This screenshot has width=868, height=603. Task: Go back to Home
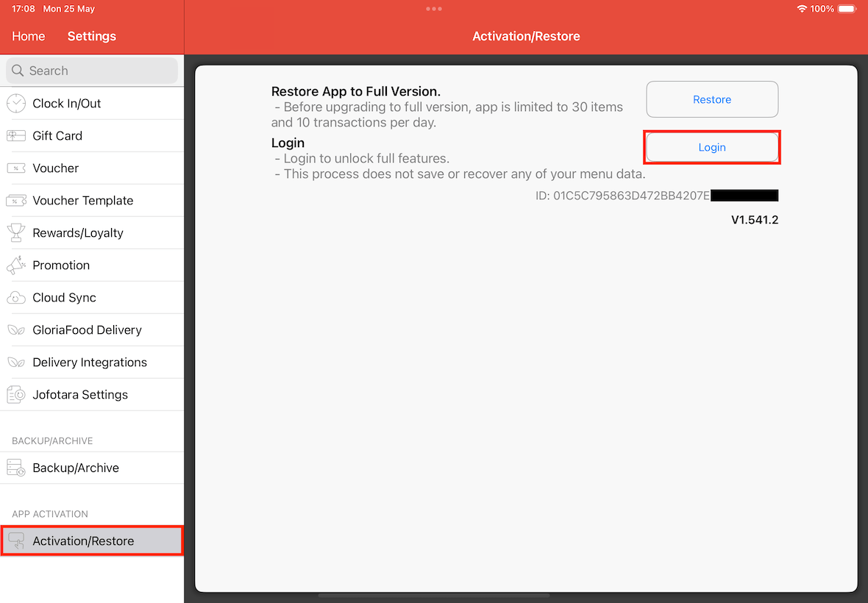coord(28,37)
